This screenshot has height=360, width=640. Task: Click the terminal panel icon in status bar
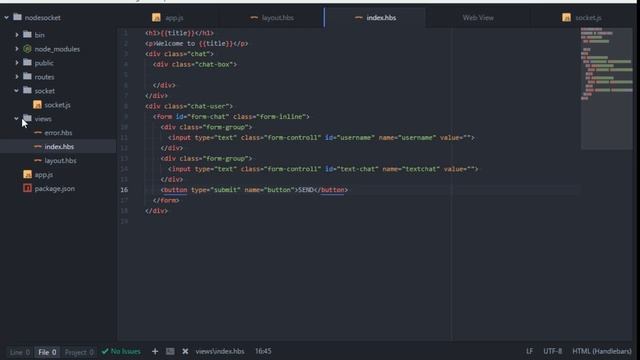click(x=170, y=351)
